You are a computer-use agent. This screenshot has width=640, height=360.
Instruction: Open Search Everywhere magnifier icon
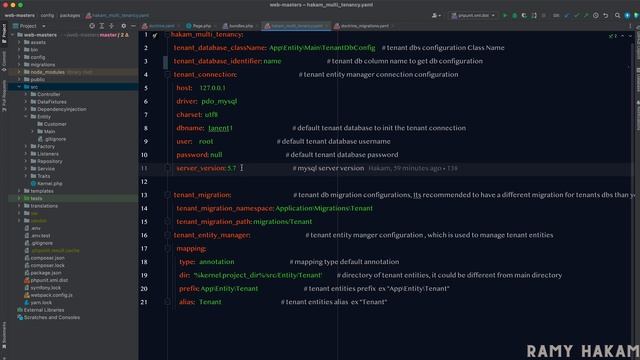point(618,16)
